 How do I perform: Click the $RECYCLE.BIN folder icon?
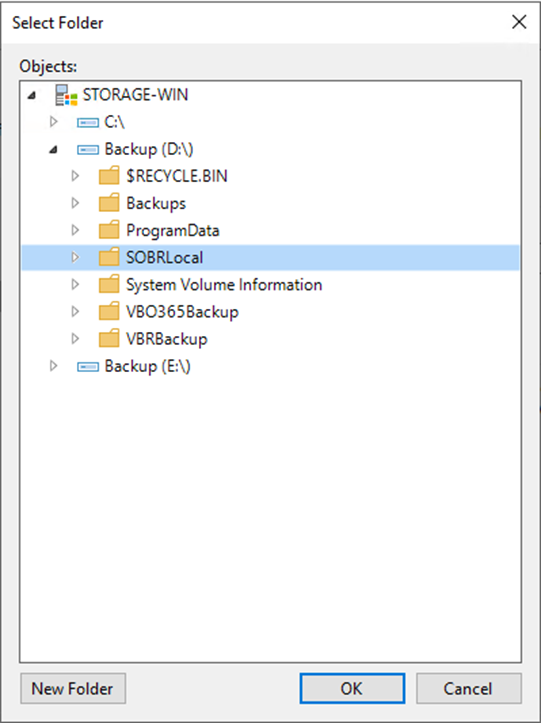pos(109,176)
